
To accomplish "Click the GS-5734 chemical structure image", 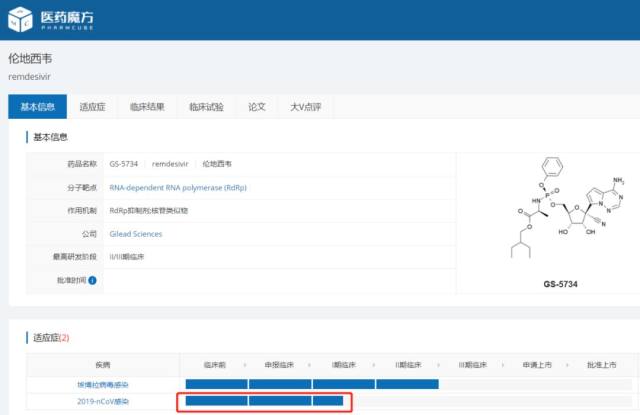I will point(565,209).
